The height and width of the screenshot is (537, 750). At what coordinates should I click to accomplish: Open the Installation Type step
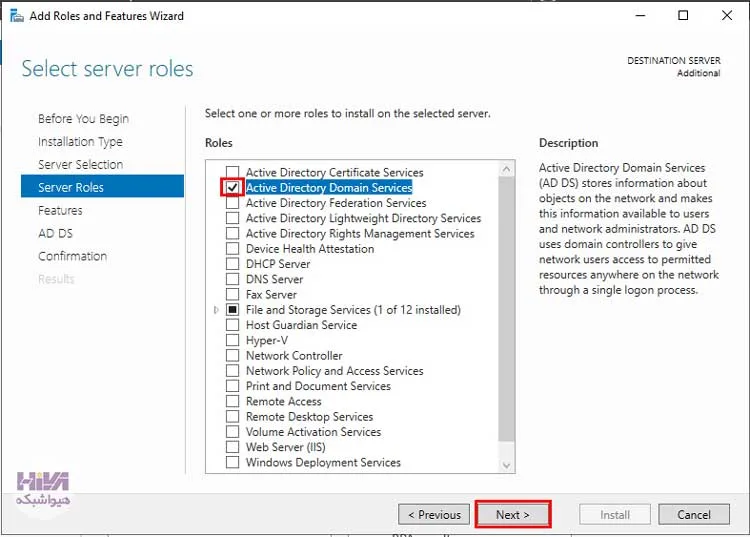80,142
